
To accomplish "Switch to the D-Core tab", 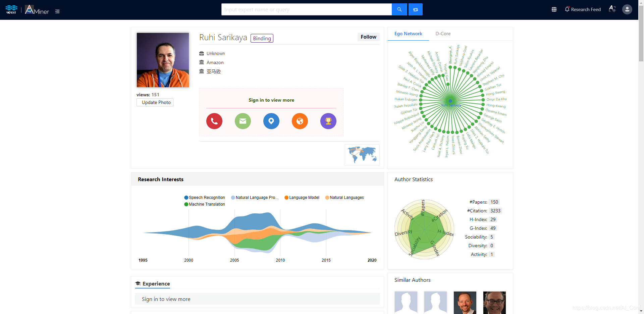I will (x=443, y=34).
